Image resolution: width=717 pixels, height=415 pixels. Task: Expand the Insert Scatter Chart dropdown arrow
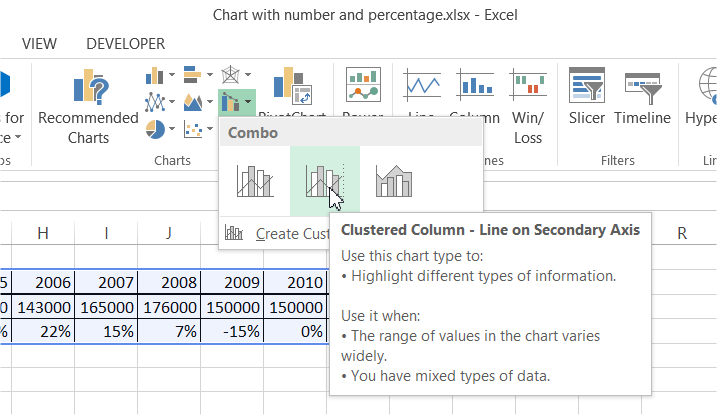tap(209, 128)
